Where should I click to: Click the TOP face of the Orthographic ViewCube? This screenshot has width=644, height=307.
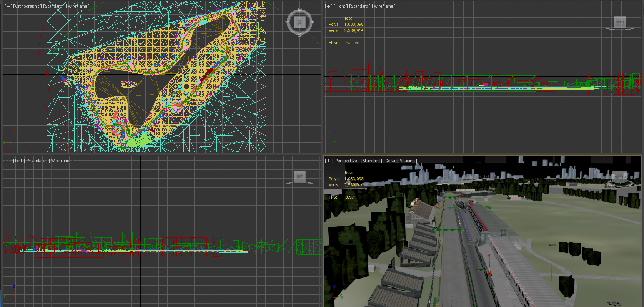[300, 22]
